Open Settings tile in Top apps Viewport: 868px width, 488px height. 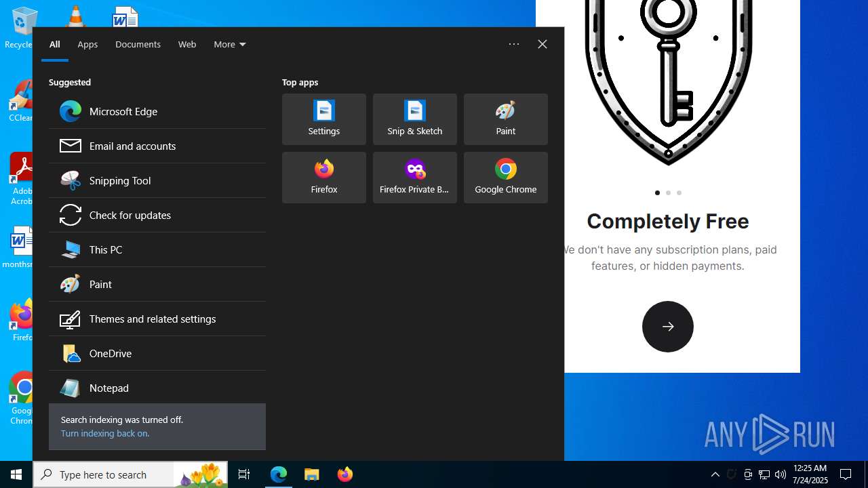324,119
